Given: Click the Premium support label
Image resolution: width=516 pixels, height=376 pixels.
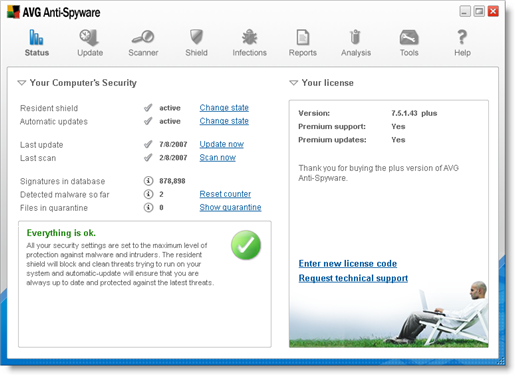Looking at the screenshot, I should click(x=332, y=127).
